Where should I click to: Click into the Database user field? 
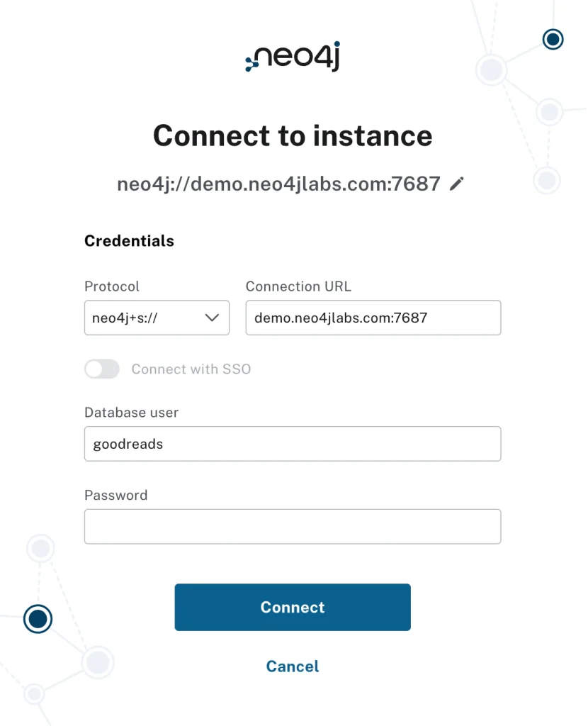tap(293, 444)
